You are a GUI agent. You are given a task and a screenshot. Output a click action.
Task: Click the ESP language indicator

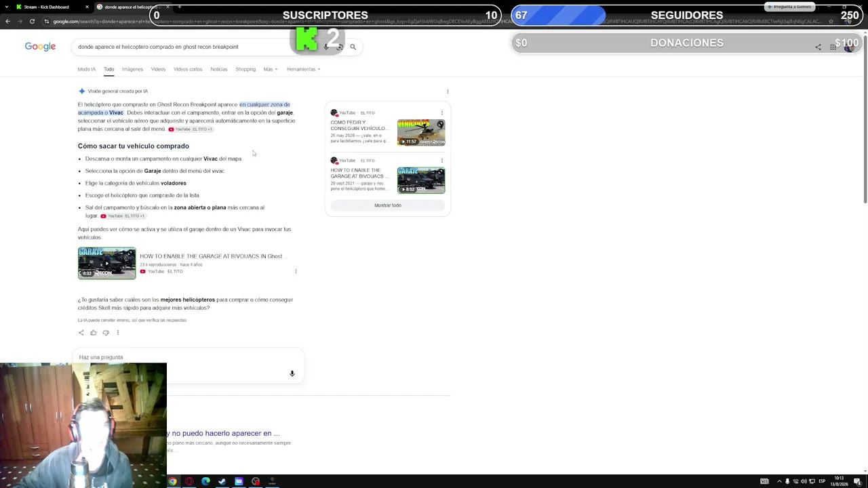(822, 481)
